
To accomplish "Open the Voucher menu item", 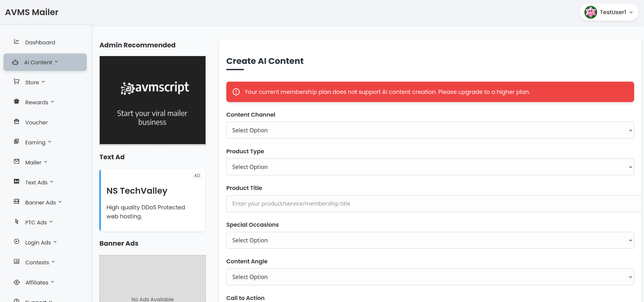I will pos(36,122).
